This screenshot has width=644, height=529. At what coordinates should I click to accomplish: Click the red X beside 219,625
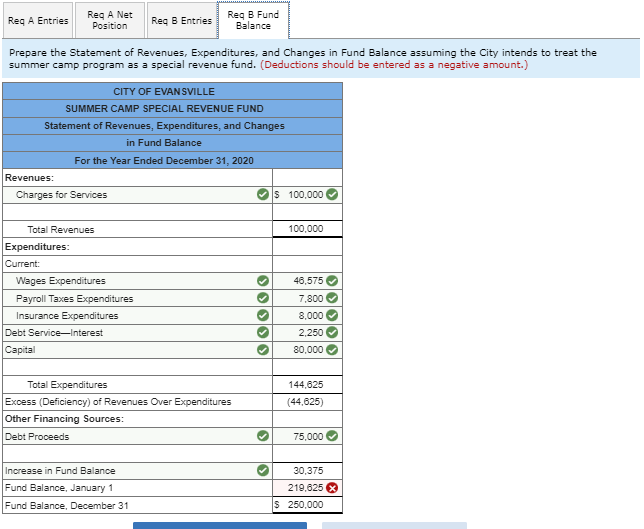point(332,488)
